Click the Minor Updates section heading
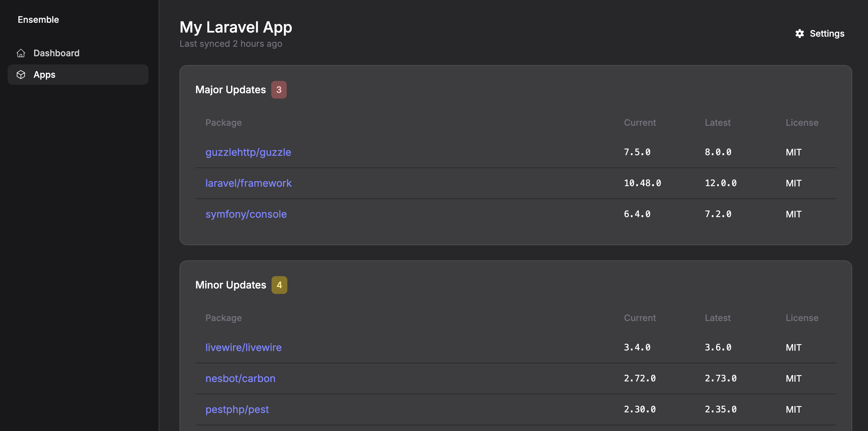This screenshot has width=868, height=431. [x=230, y=284]
